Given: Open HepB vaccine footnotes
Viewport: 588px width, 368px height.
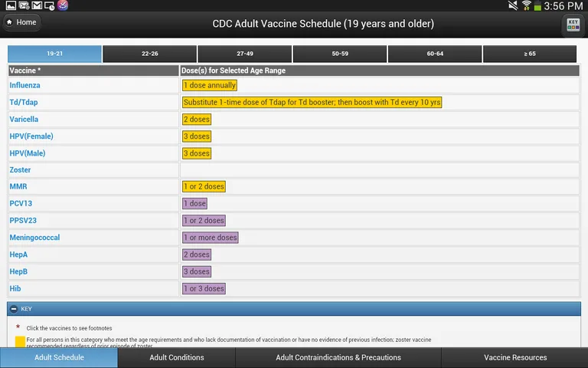Looking at the screenshot, I should click(x=18, y=271).
